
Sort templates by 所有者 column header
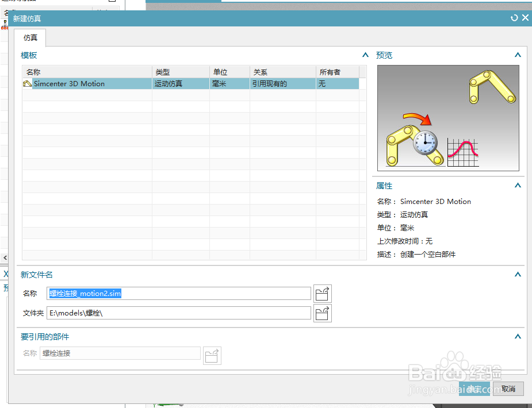point(337,72)
